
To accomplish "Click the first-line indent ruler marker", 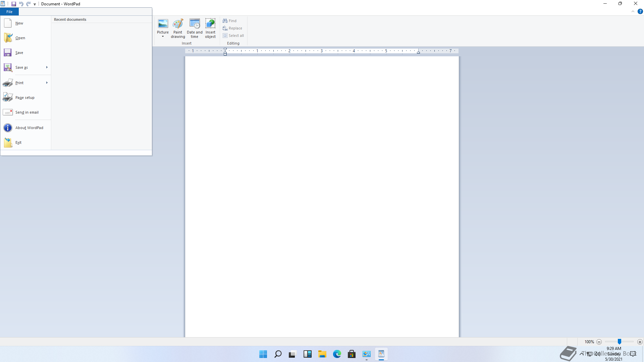I will tap(225, 50).
